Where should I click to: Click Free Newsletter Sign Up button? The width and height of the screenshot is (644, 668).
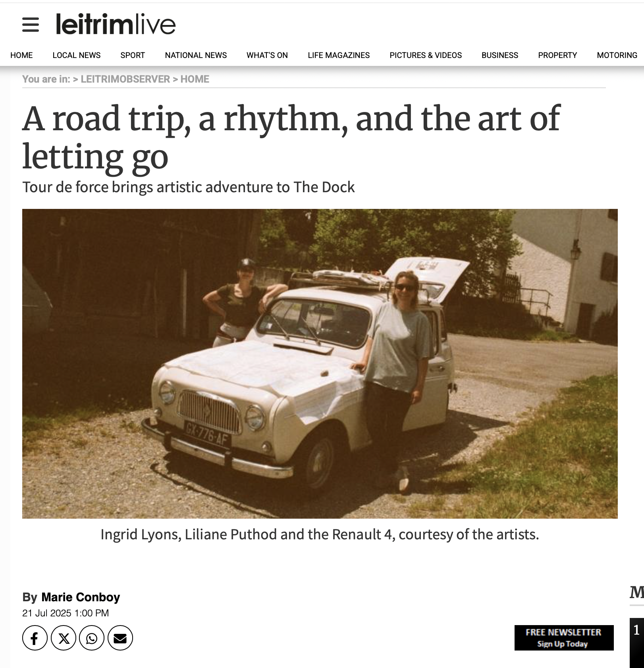pyautogui.click(x=564, y=638)
